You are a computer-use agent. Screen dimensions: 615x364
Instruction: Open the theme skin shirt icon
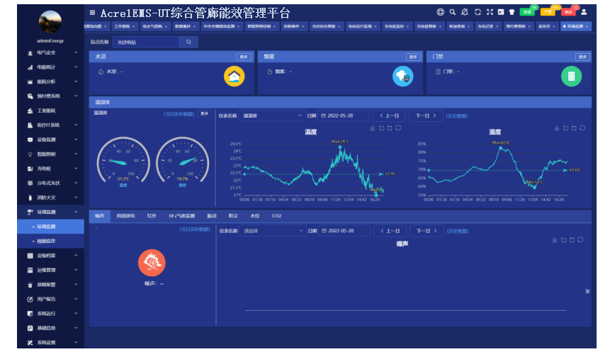pos(512,12)
